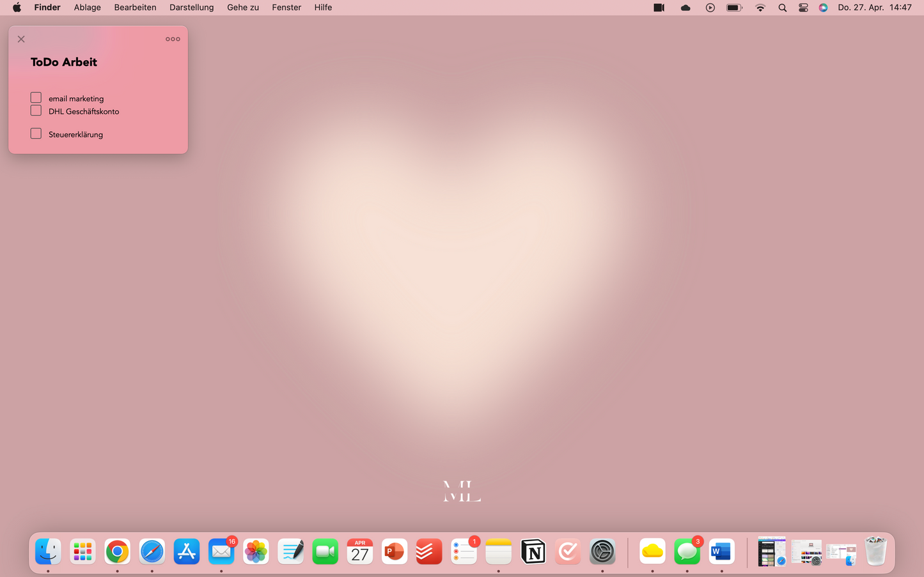Close the ToDo Arbeit note
The height and width of the screenshot is (577, 924).
(x=21, y=39)
